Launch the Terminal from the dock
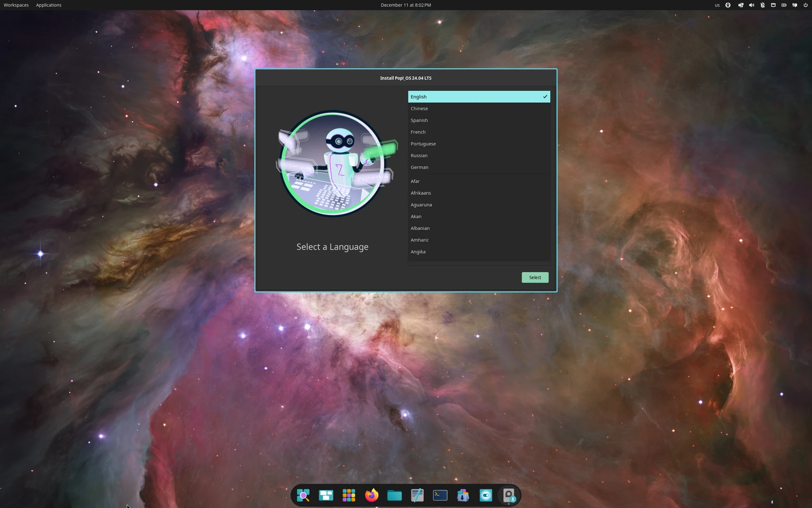Viewport: 812px width, 508px height. (439, 495)
